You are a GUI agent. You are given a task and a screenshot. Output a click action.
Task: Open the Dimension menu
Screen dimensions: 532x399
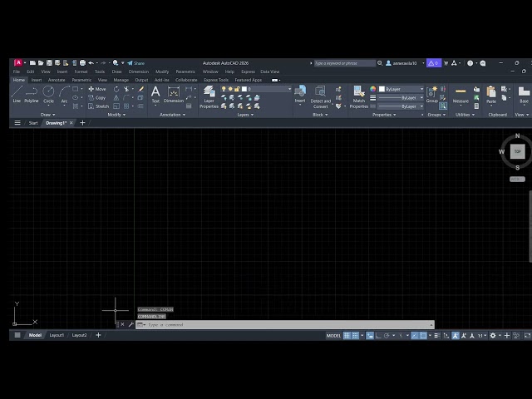click(139, 71)
